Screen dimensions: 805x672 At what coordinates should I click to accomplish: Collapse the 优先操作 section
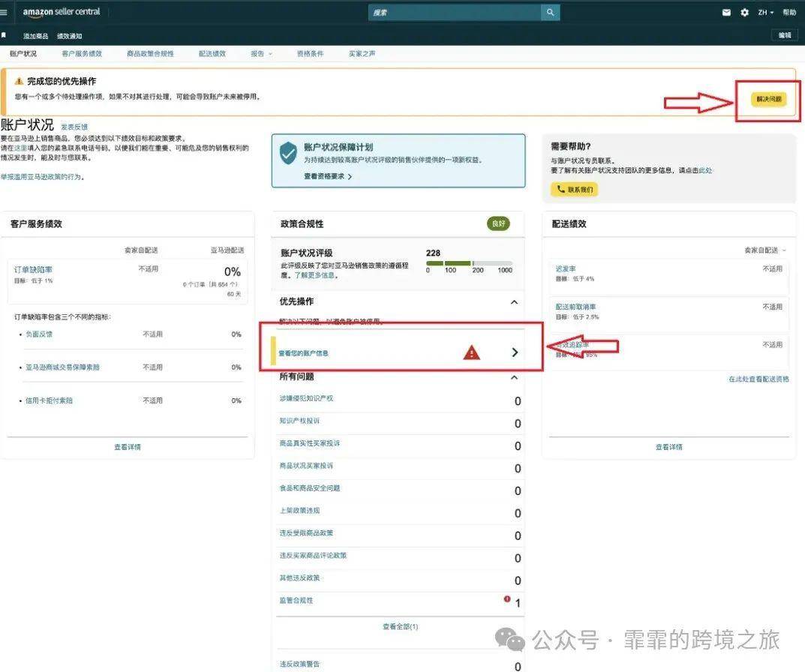[514, 301]
